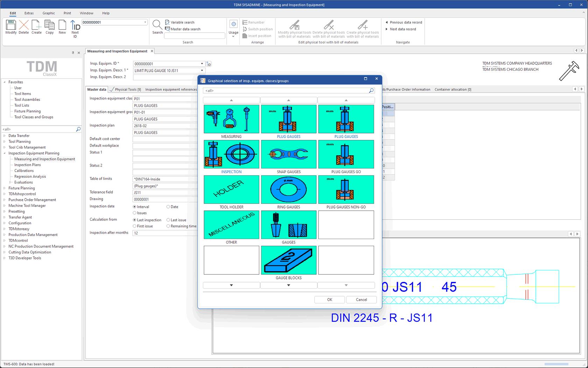588x368 pixels.
Task: Click the search icon in graphical selection dialog
Action: [x=371, y=90]
